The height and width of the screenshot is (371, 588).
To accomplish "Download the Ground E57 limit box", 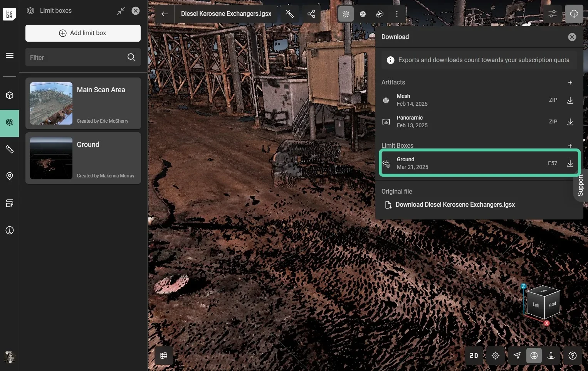I will (x=570, y=164).
